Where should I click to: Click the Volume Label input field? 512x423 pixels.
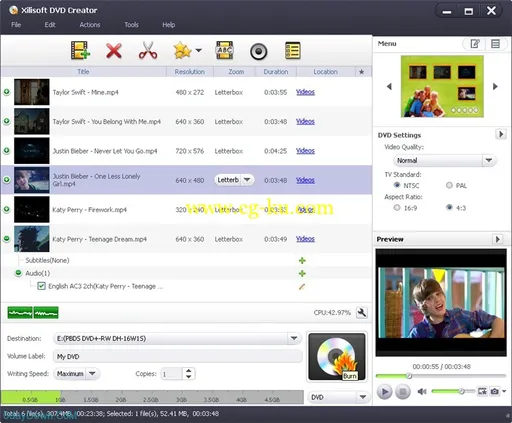pyautogui.click(x=177, y=356)
